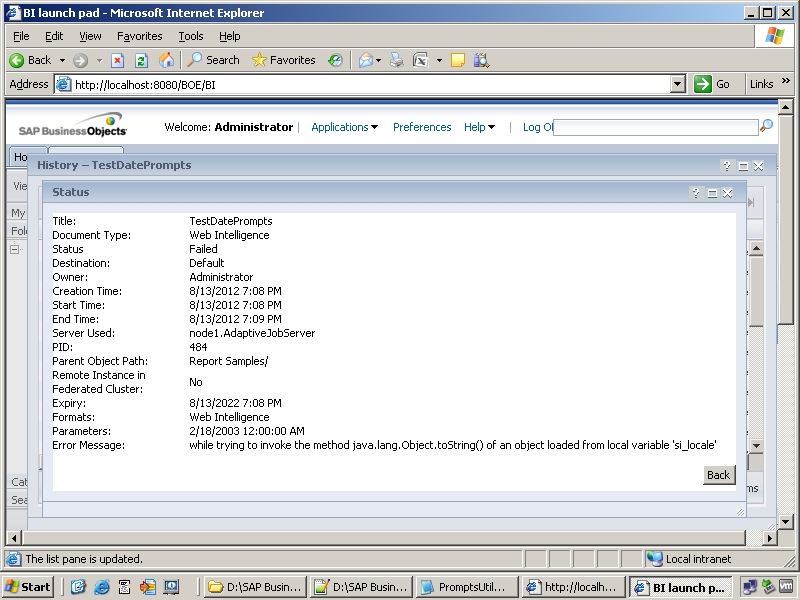Open the Applications dropdown in BI launch pad

(x=344, y=127)
